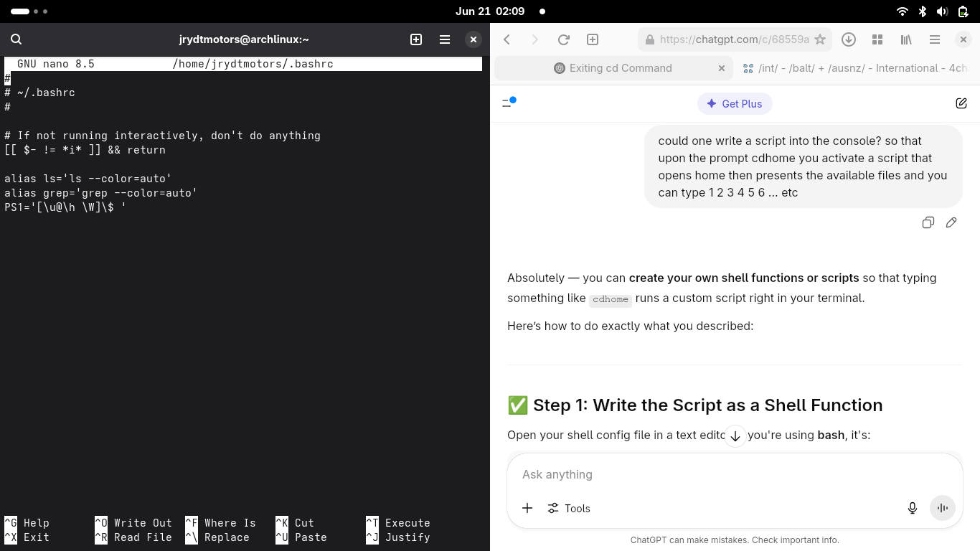Click the '[[ $- != *i* ]] && return' line

(85, 150)
